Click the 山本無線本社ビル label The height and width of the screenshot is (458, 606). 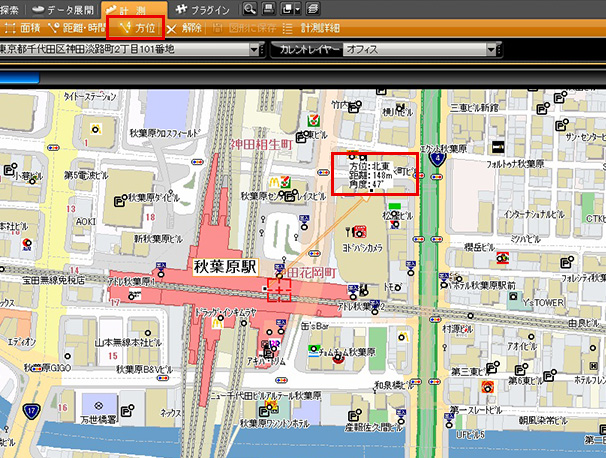[128, 342]
